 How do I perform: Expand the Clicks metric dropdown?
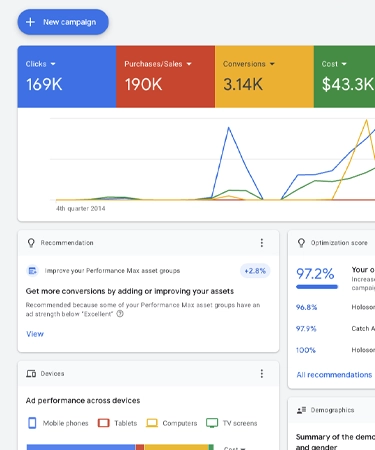click(x=53, y=64)
